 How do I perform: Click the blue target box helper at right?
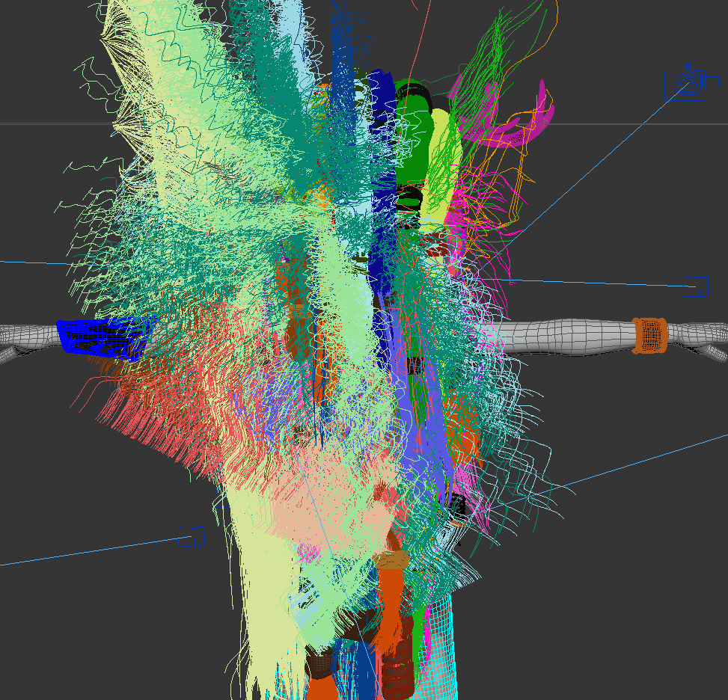pos(696,286)
